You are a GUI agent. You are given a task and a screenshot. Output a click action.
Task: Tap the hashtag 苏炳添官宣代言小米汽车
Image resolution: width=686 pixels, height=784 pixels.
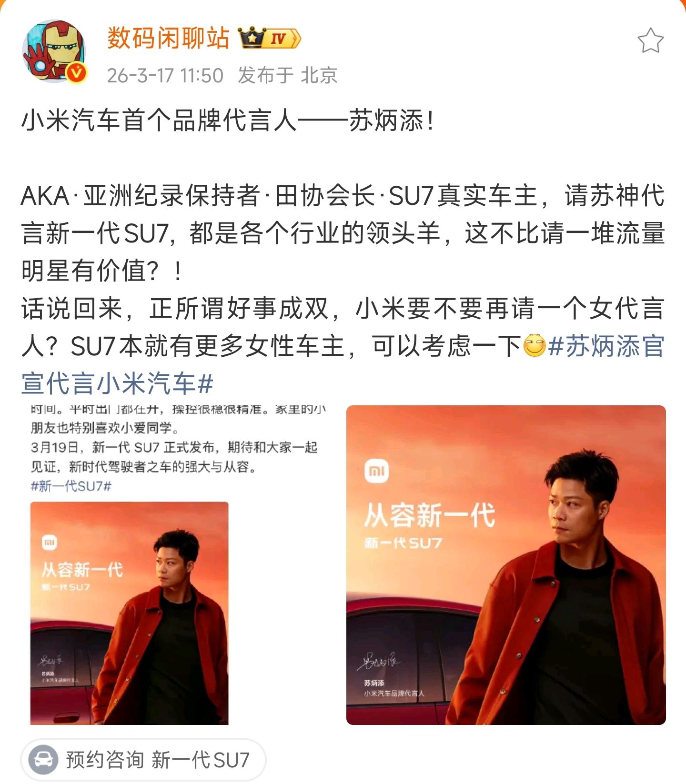point(343,365)
